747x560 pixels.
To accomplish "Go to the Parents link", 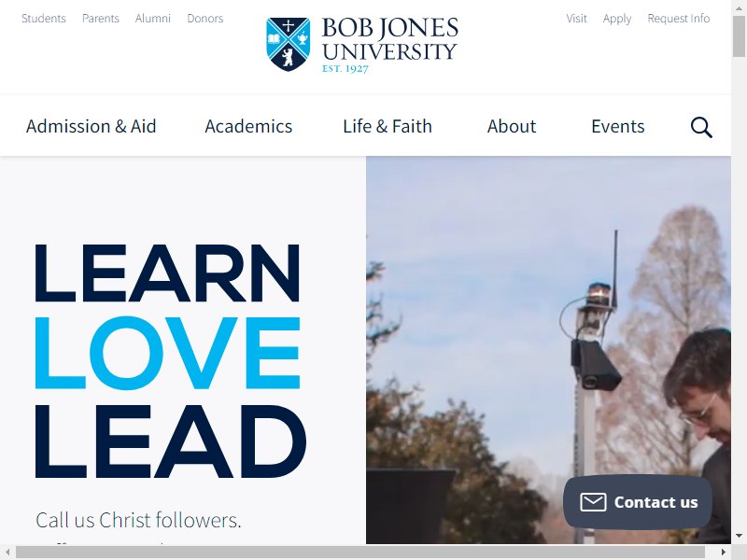I will click(x=101, y=18).
